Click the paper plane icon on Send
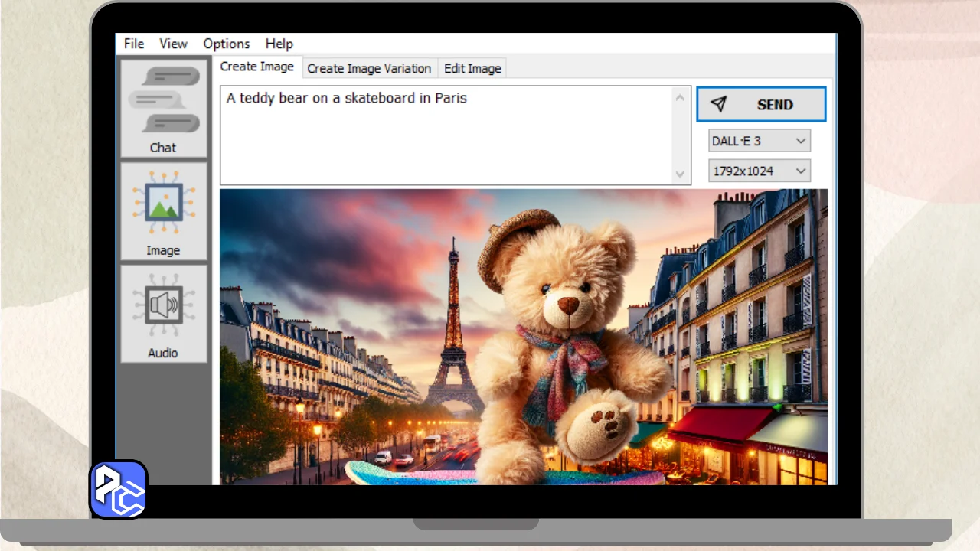This screenshot has height=551, width=980. (718, 105)
